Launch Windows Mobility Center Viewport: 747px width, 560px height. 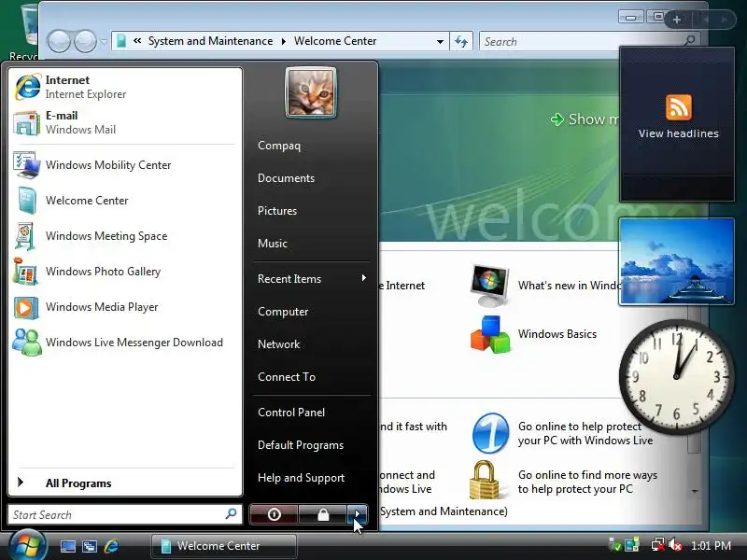coord(125,165)
